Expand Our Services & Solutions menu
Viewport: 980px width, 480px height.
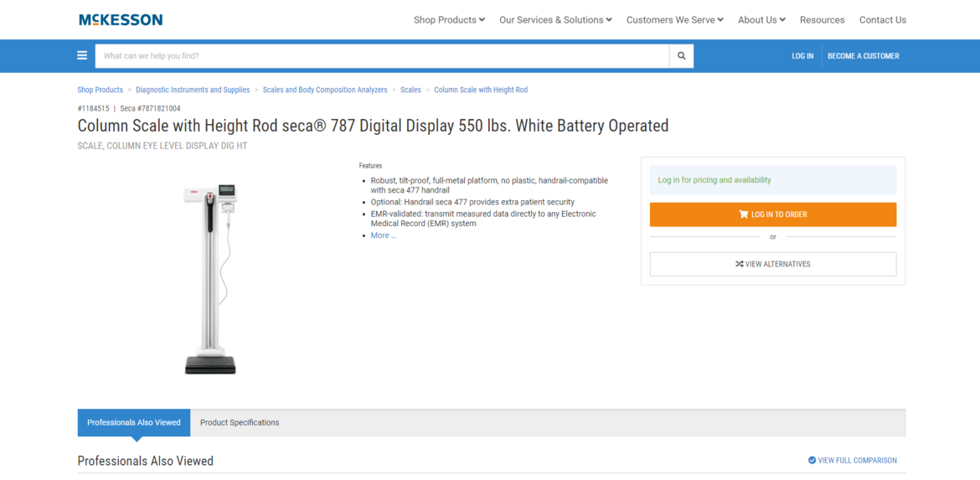(555, 20)
